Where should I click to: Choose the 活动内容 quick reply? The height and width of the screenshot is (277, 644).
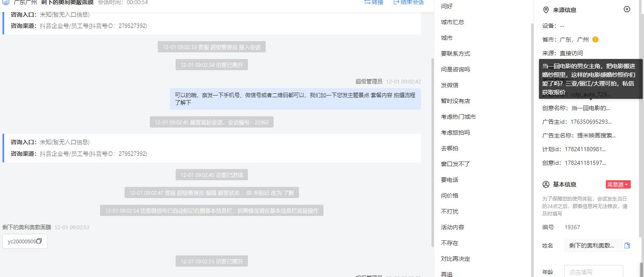453,227
